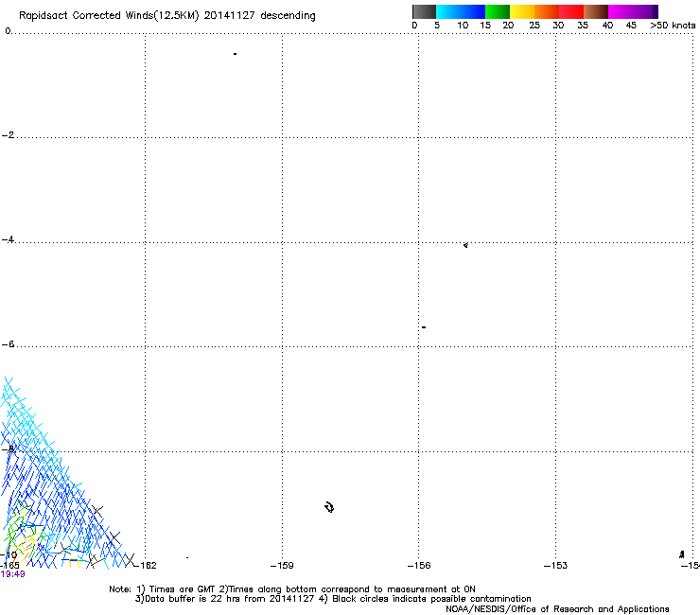Screen dimensions: 700x615
Task: Click the -156 longitude axis label
Action: pos(419,566)
